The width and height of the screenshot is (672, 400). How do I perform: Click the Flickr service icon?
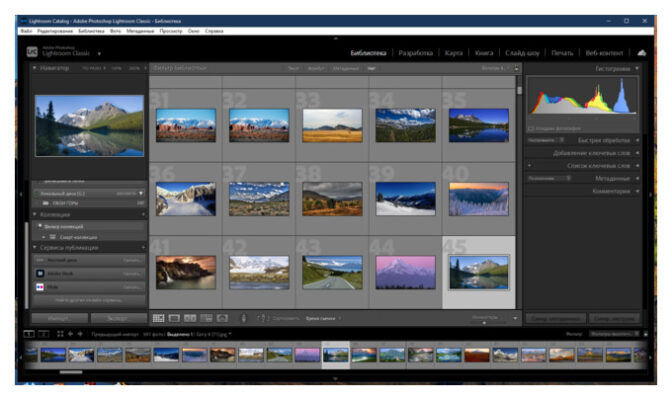coord(40,287)
